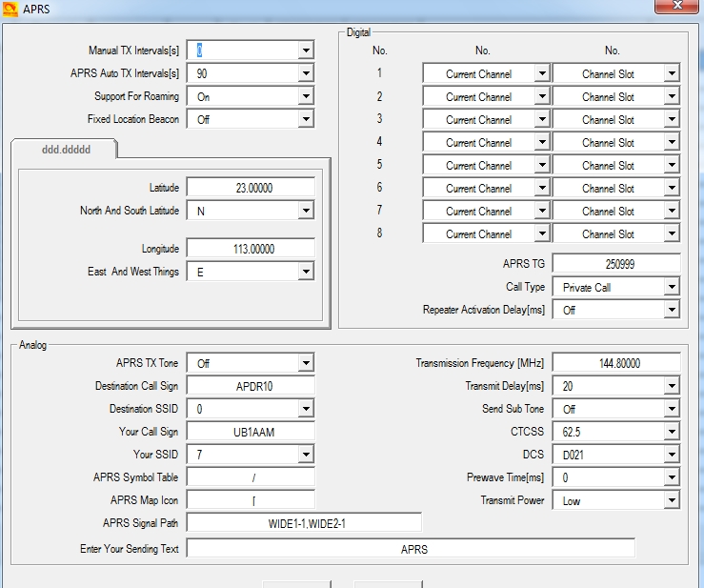Open row 8 Channel Slot dropdown
Image resolution: width=704 pixels, height=588 pixels.
(x=671, y=233)
